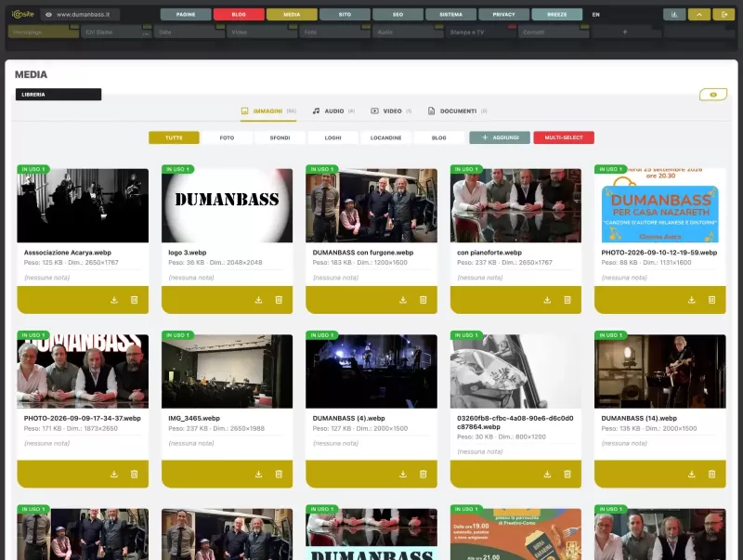Screen dimensions: 743x560
Task: Delete the 03260fb8-cfbc image file
Action: click(567, 475)
